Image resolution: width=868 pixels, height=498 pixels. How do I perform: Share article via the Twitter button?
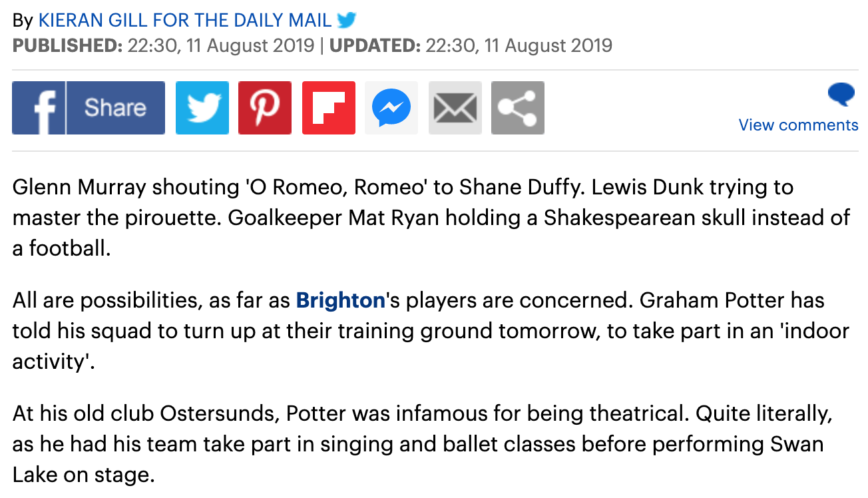(202, 108)
